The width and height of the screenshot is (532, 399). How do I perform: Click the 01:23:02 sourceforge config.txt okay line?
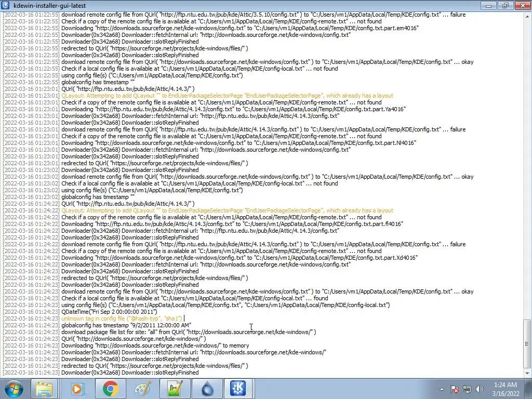(238, 177)
